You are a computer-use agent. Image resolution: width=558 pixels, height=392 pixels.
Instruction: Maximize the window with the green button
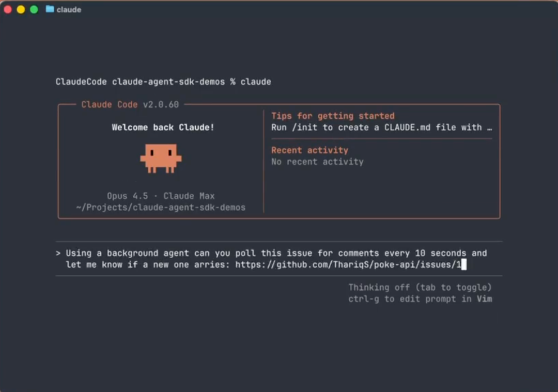(x=34, y=9)
